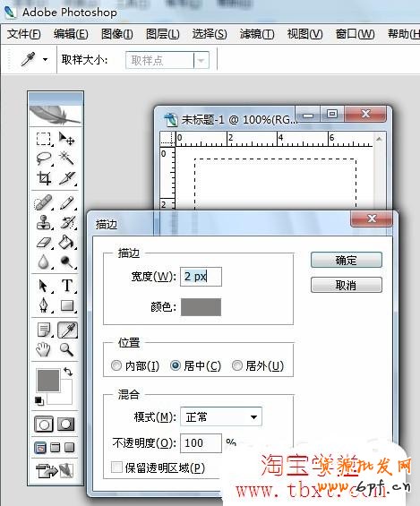Open the 模式(M) blend mode dropdown

[x=221, y=417]
